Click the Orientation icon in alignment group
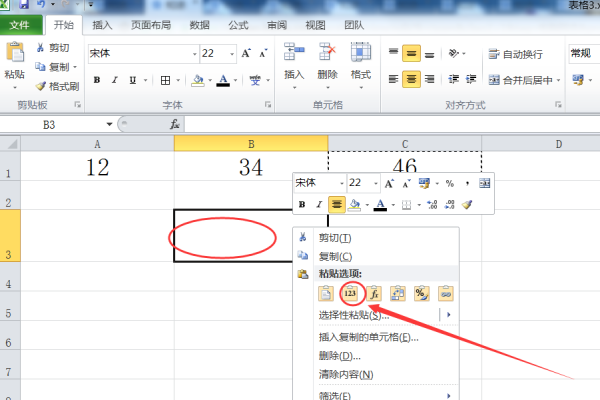Screen dimensions: 600x400 (x=454, y=53)
